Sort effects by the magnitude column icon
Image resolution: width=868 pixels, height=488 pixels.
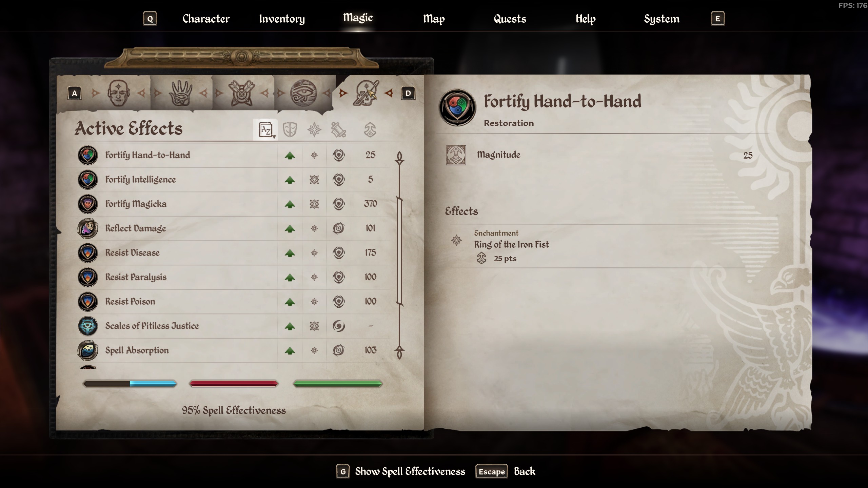coord(370,130)
